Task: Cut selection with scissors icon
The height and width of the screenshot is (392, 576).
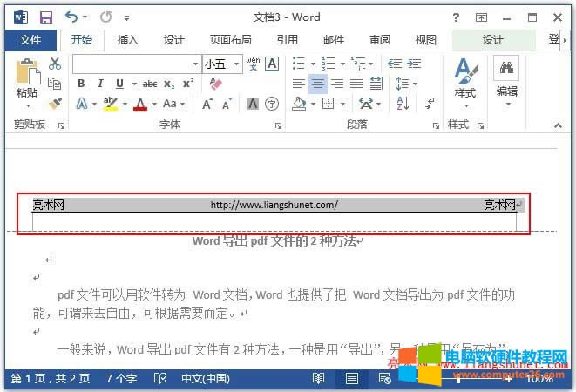Action: click(x=55, y=64)
